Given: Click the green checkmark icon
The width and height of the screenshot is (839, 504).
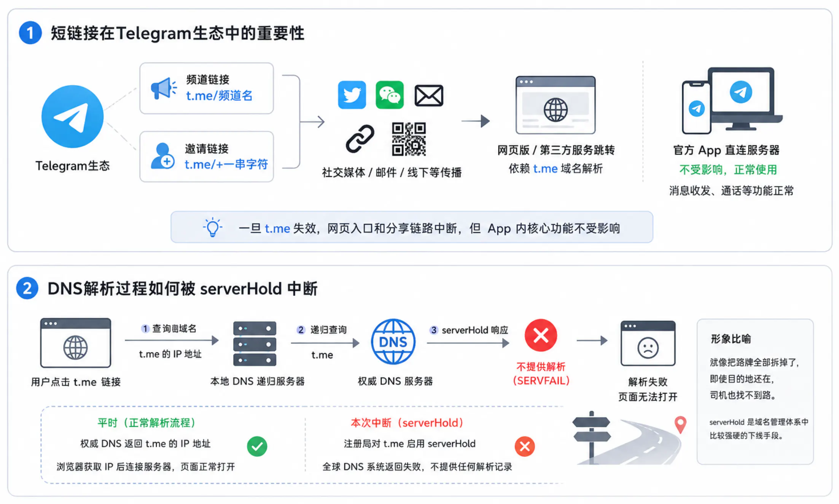Looking at the screenshot, I should point(257,446).
